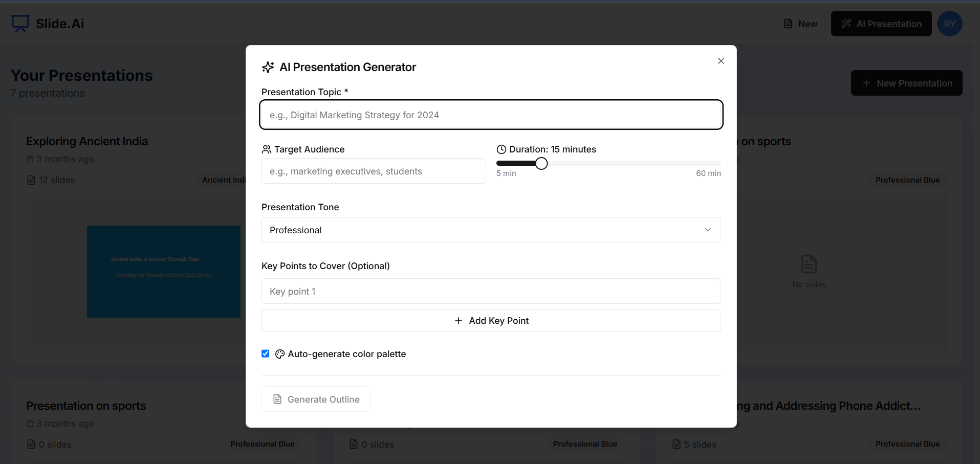Viewport: 980px width, 464px height.
Task: Click into the Target Audience text field
Action: [373, 171]
